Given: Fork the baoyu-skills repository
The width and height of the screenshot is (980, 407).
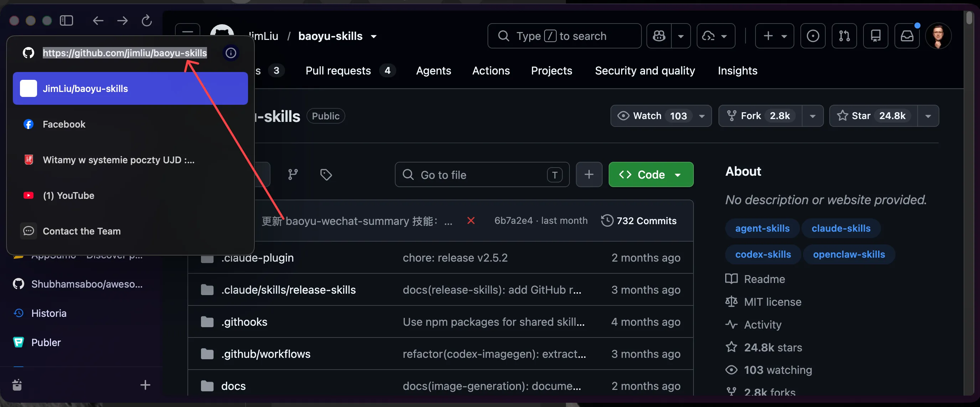Looking at the screenshot, I should (x=760, y=115).
